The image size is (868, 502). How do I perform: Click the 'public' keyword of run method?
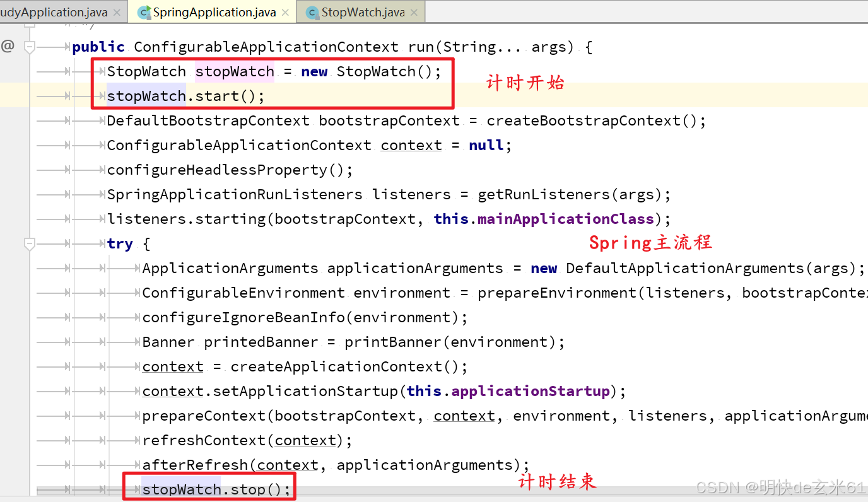[98, 47]
